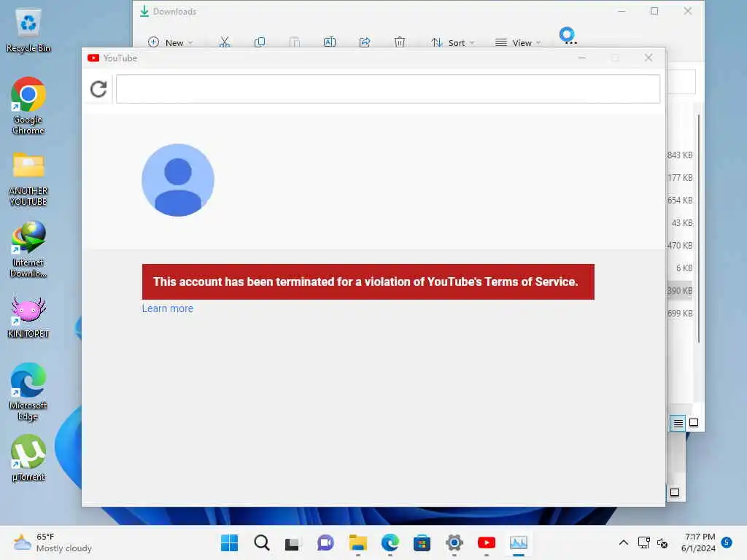Open taskbar Search
The image size is (747, 560).
click(262, 542)
